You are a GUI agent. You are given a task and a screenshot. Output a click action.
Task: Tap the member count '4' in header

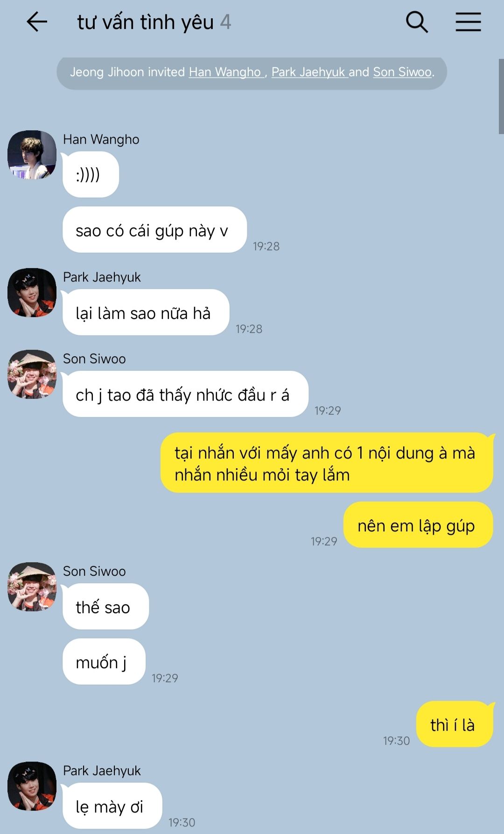click(x=225, y=22)
